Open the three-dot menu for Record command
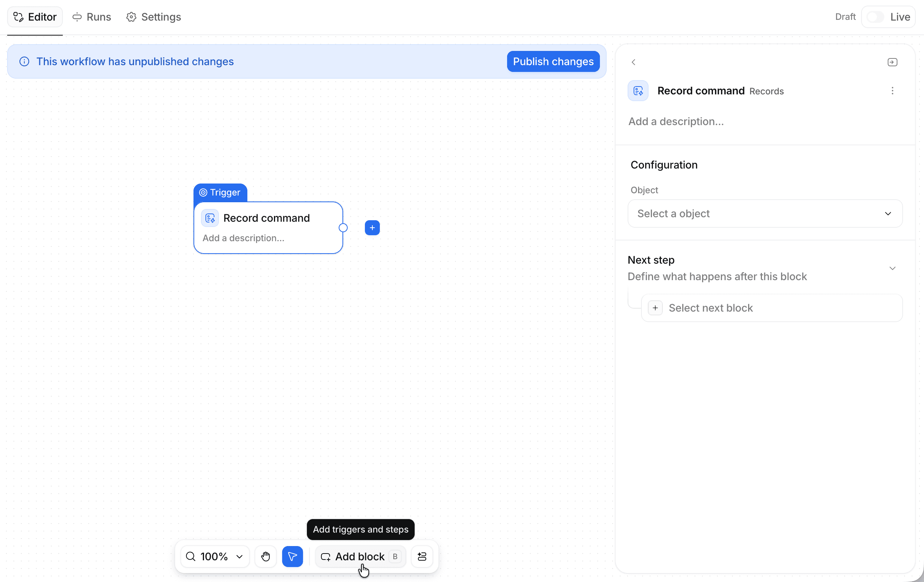Screen dimensions: 924x582 tap(892, 91)
